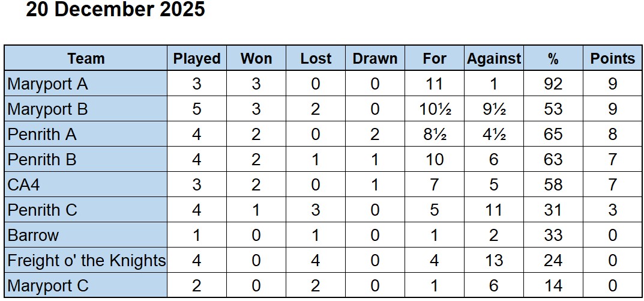Click the Played column header

197,58
